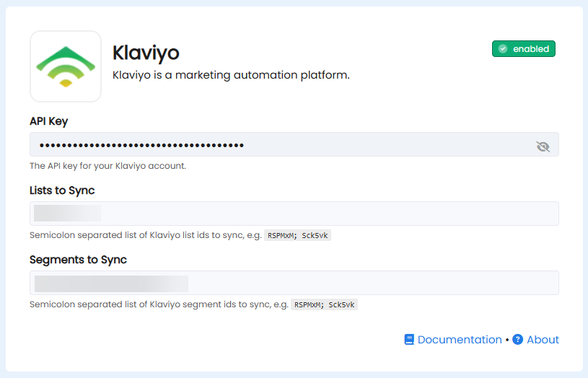This screenshot has width=588, height=378.
Task: Click the enabled status badge
Action: point(524,49)
